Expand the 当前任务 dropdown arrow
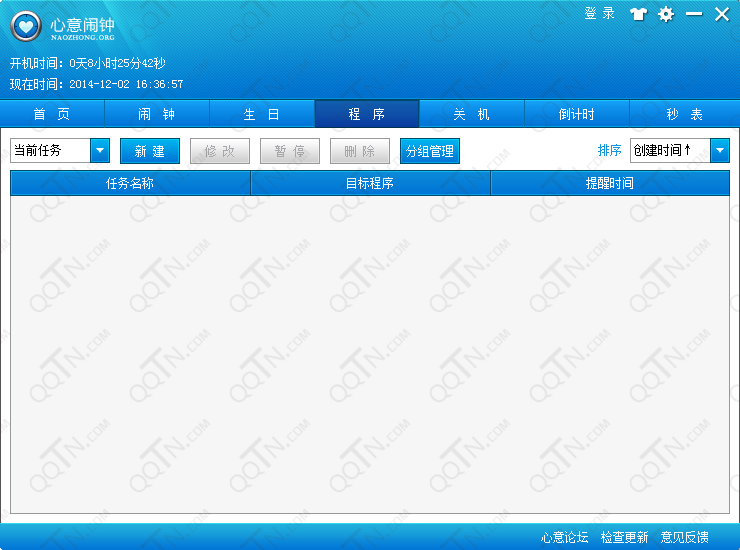The width and height of the screenshot is (740, 550). (100, 150)
